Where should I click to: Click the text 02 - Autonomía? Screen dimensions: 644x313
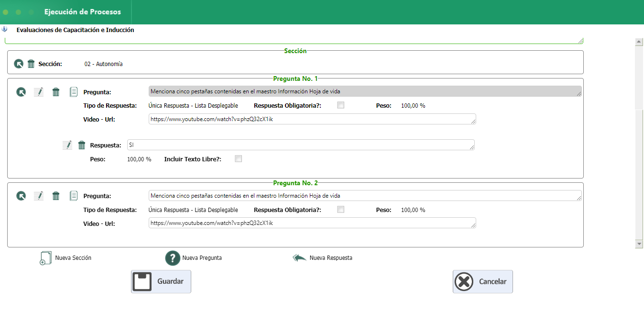103,64
